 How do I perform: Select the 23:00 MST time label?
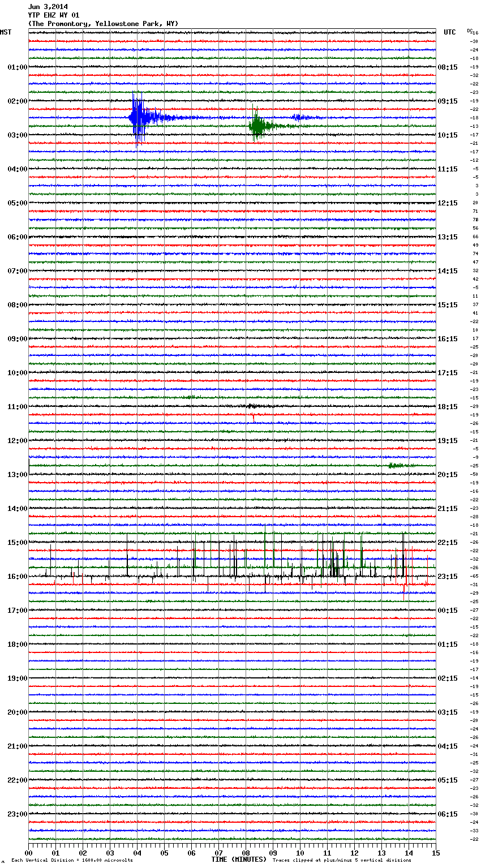(18, 814)
